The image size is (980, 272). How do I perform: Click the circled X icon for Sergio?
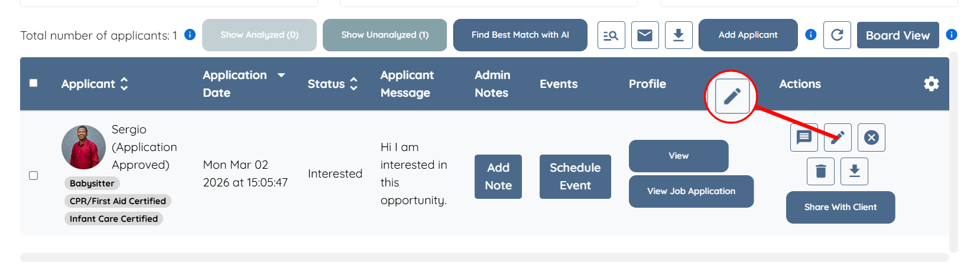(871, 137)
